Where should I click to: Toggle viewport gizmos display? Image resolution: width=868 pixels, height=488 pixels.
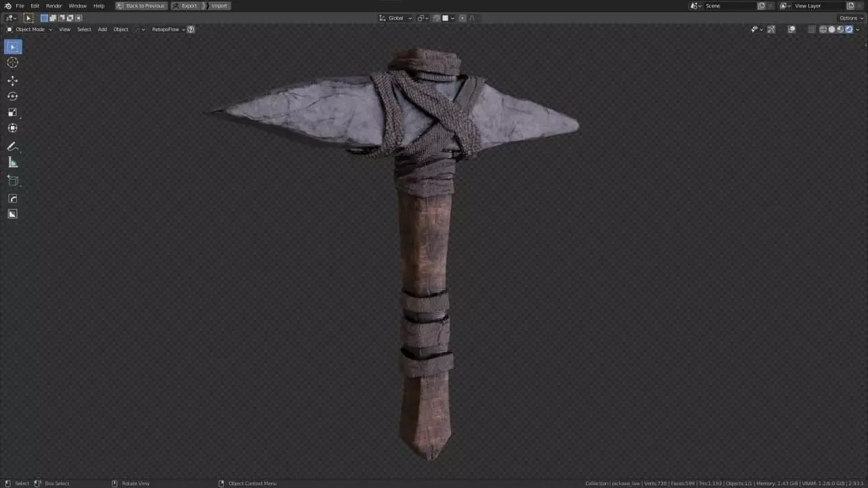[771, 29]
